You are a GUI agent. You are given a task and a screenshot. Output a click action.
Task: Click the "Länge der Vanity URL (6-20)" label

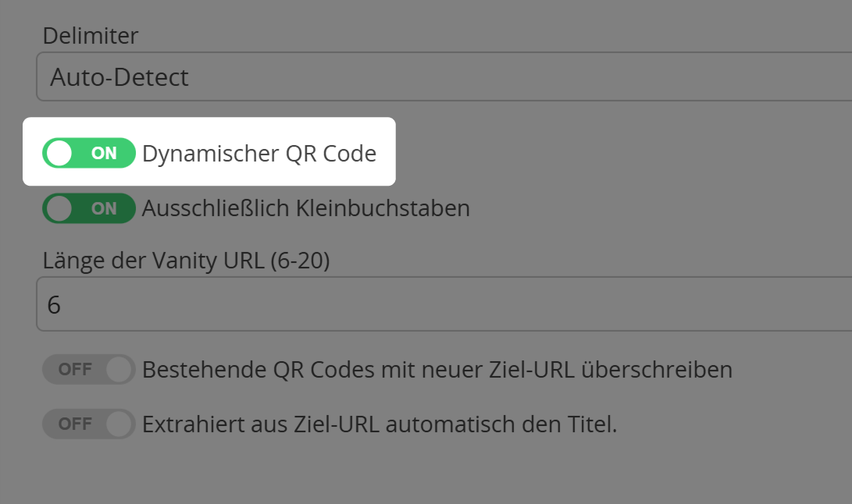[x=187, y=261]
